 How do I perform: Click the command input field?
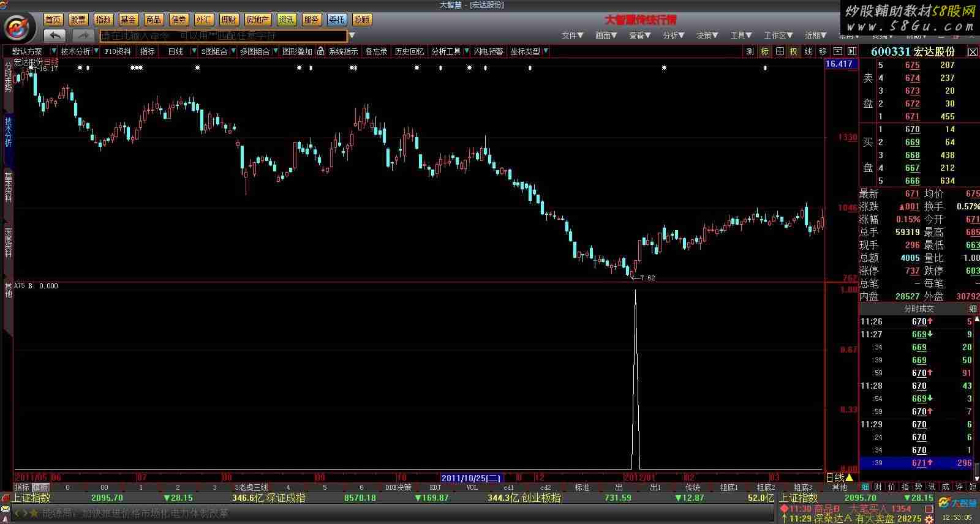[x=224, y=36]
